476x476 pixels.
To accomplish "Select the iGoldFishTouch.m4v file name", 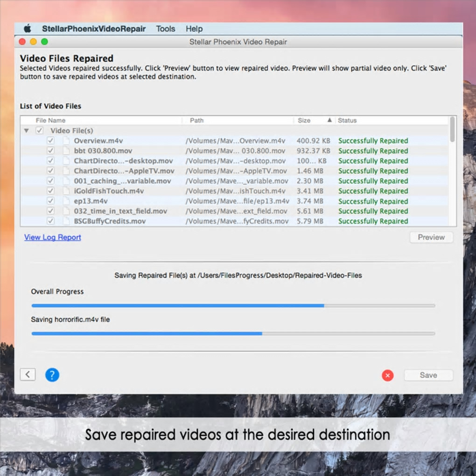I will (x=109, y=191).
